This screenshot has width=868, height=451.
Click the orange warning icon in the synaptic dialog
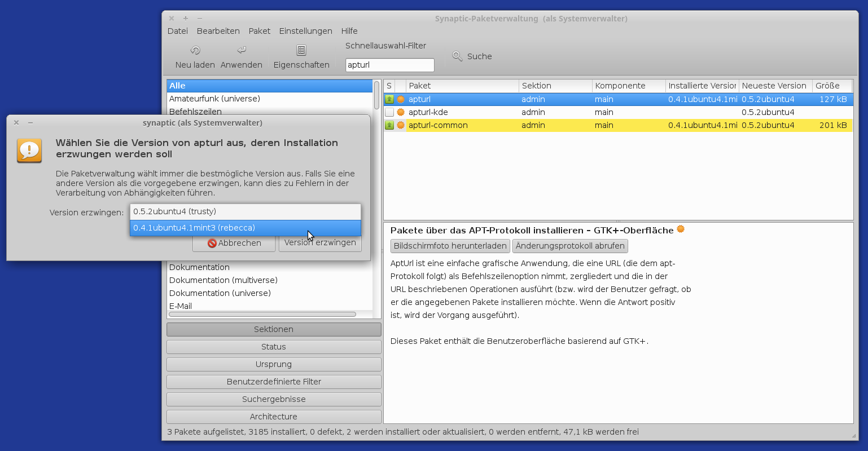[29, 151]
